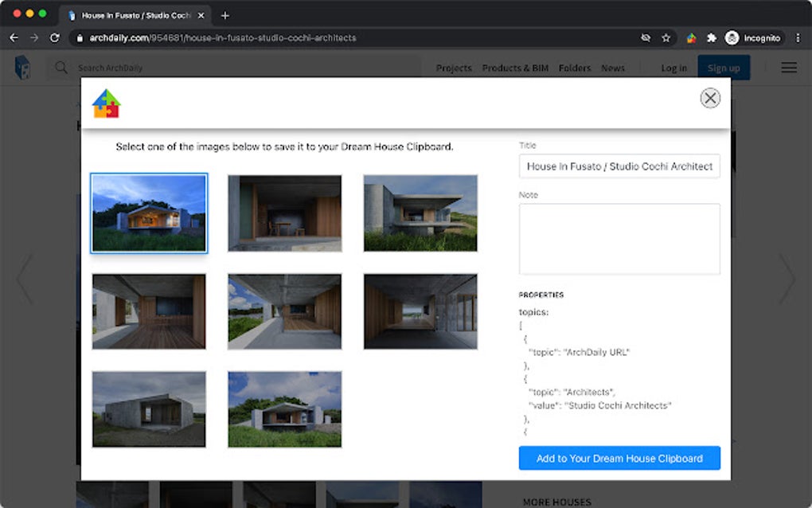Viewport: 812px width, 508px height.
Task: Open Chrome's three-dot menu
Action: tap(798, 37)
